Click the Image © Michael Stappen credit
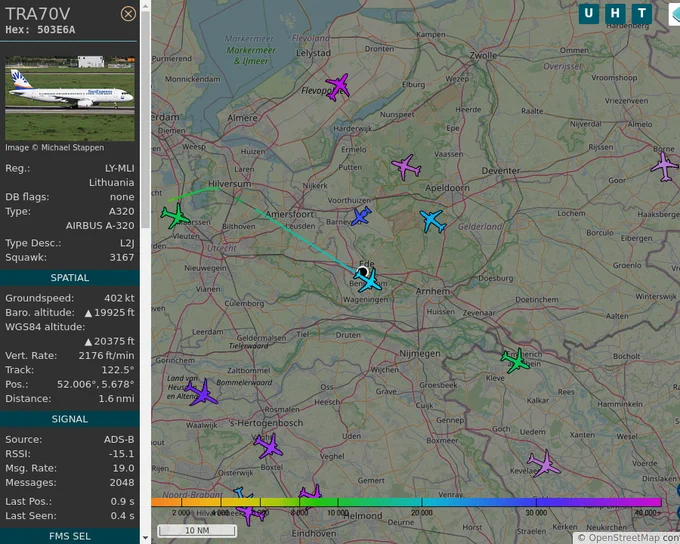Viewport: 680px width, 544px height. coord(55,147)
